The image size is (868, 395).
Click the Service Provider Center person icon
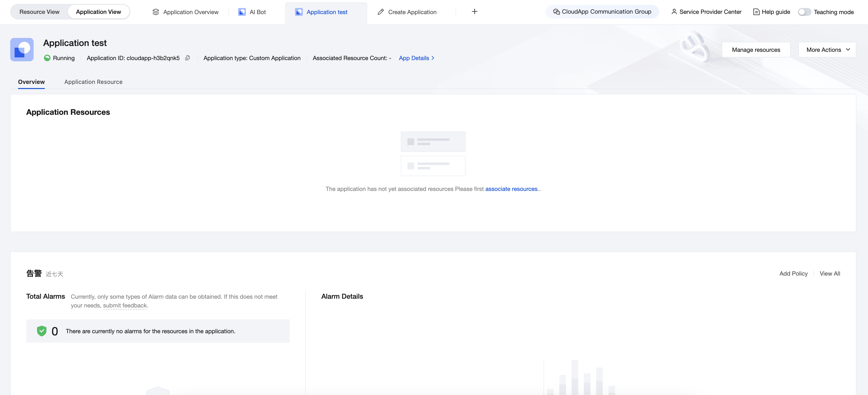click(x=674, y=12)
